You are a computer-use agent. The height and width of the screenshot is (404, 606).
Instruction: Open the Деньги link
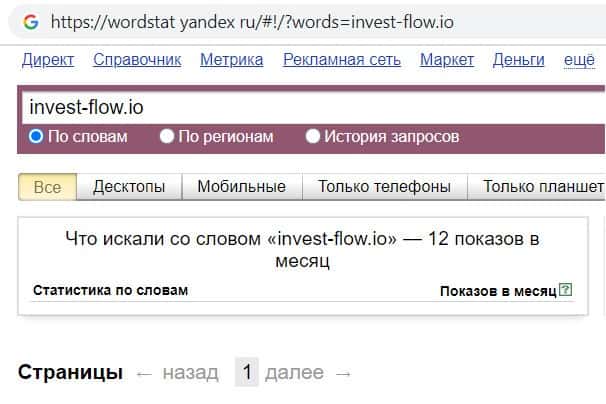(519, 60)
